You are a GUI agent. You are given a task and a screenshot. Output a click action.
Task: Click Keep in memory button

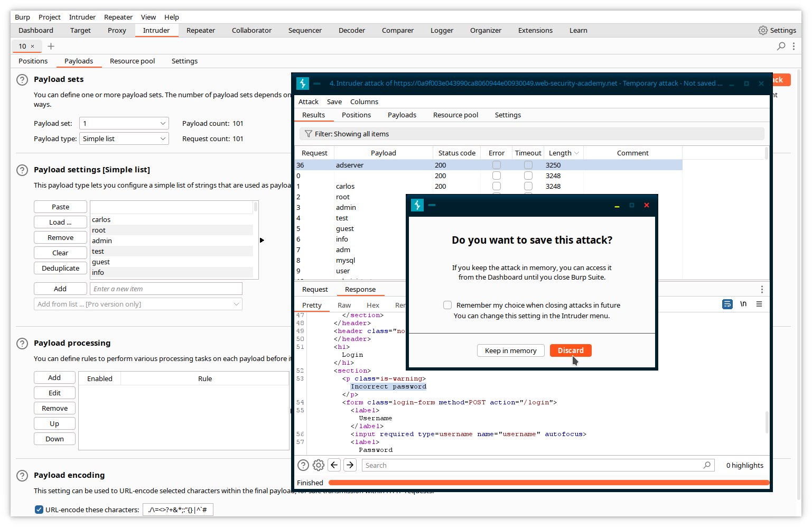click(510, 351)
